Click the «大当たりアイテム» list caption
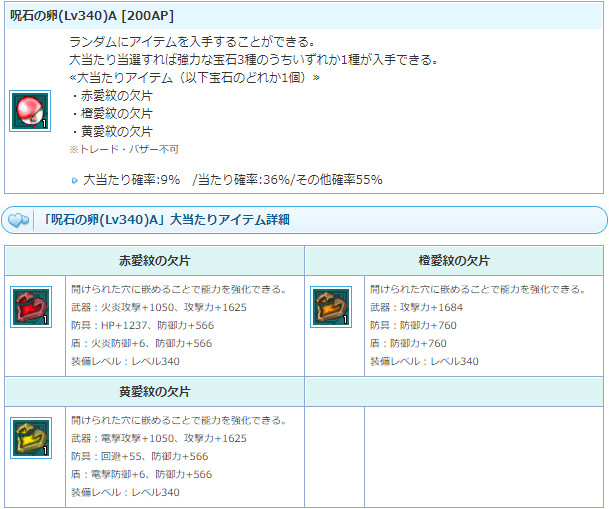This screenshot has height=509, width=609. pyautogui.click(x=194, y=78)
